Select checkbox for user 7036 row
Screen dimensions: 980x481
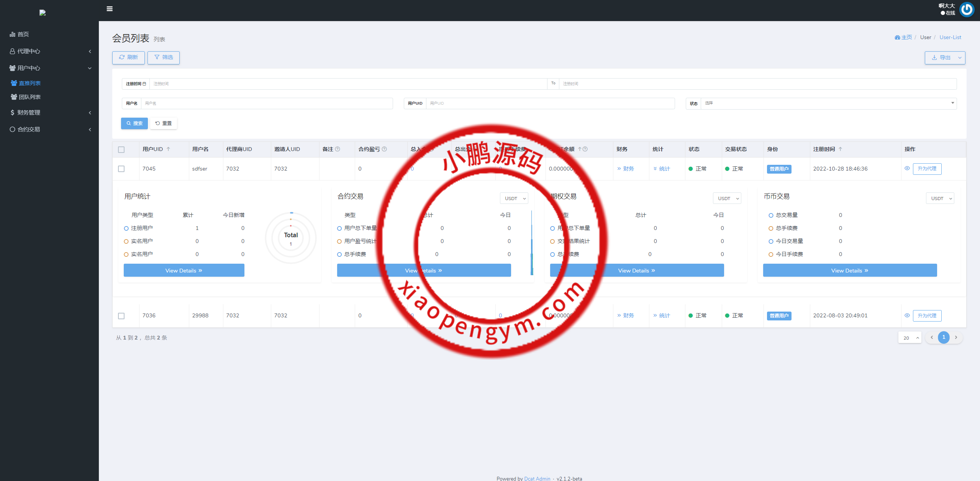[x=121, y=316]
